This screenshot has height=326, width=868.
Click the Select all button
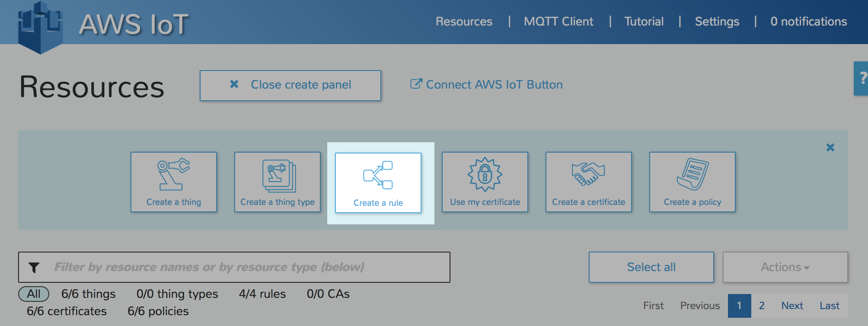coord(651,267)
